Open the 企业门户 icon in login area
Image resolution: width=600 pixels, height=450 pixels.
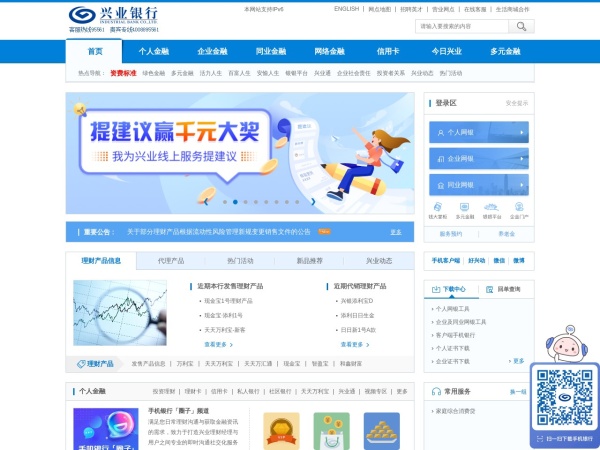(x=517, y=209)
